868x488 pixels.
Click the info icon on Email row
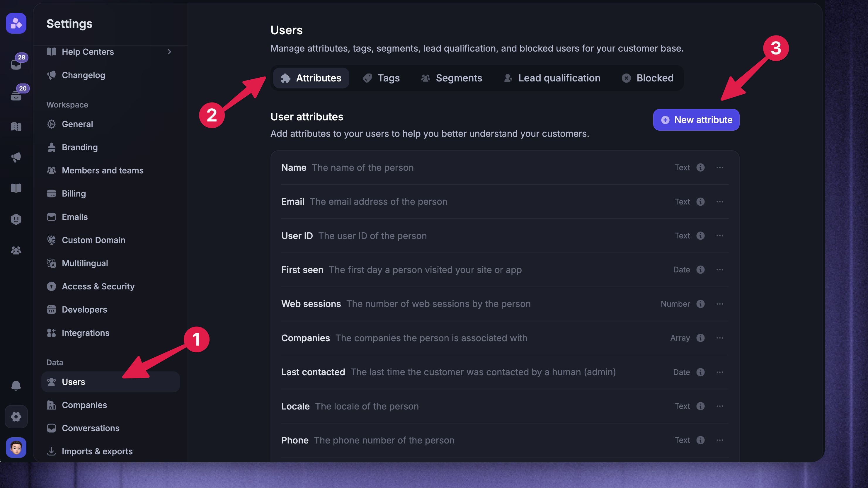701,202
